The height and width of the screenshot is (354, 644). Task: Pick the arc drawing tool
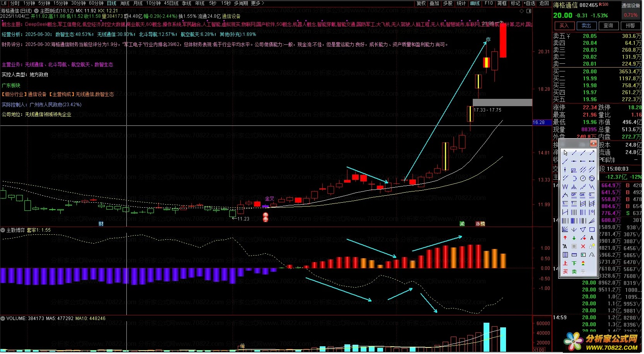(x=574, y=178)
